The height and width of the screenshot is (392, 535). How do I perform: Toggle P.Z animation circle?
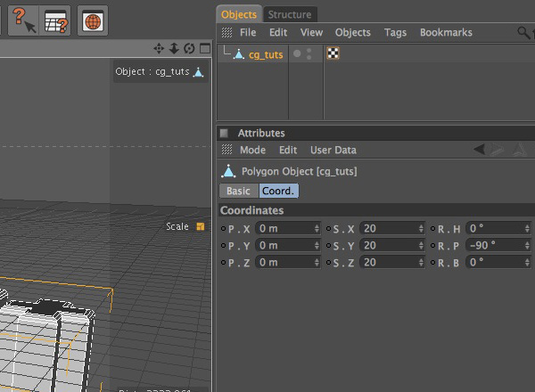[224, 262]
